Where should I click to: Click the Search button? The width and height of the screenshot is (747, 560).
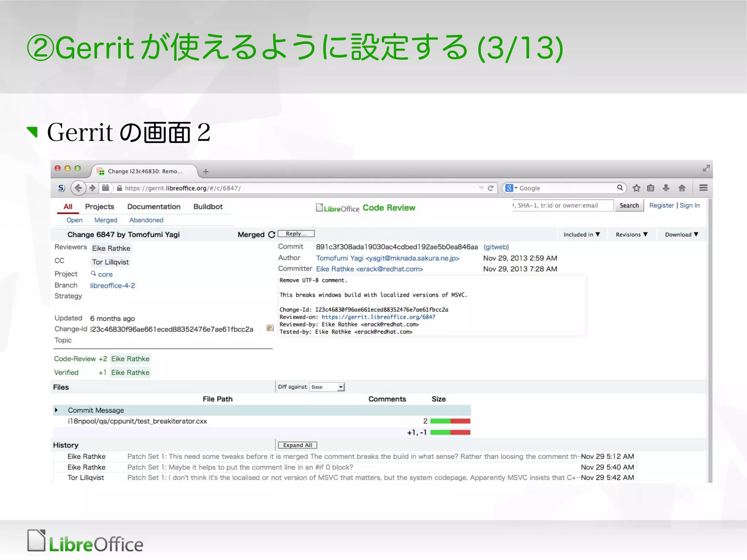[x=629, y=205]
